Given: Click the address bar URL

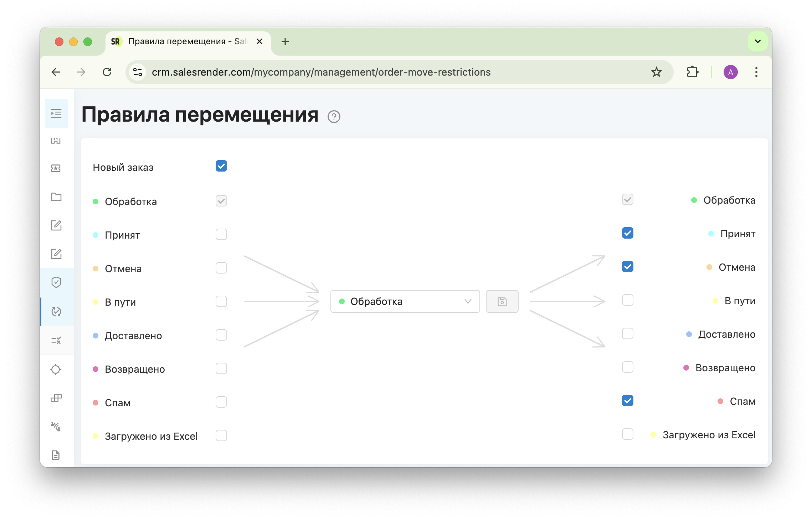Looking at the screenshot, I should [321, 72].
